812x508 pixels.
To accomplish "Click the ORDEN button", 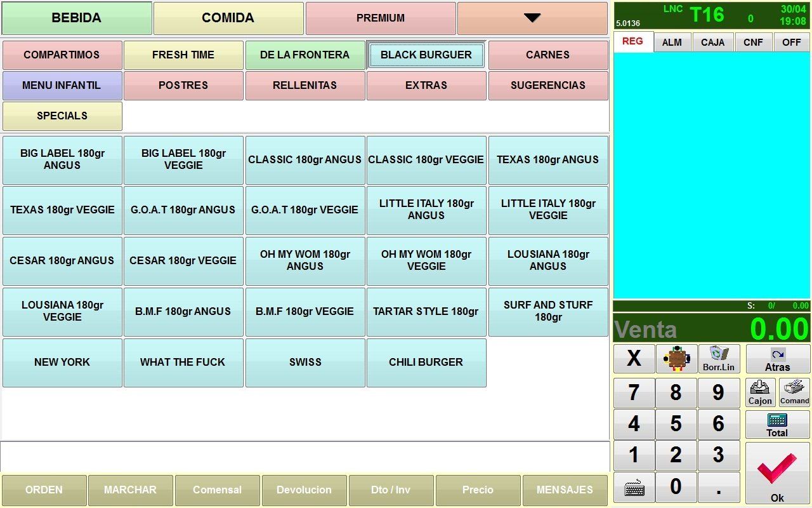I will tap(44, 490).
